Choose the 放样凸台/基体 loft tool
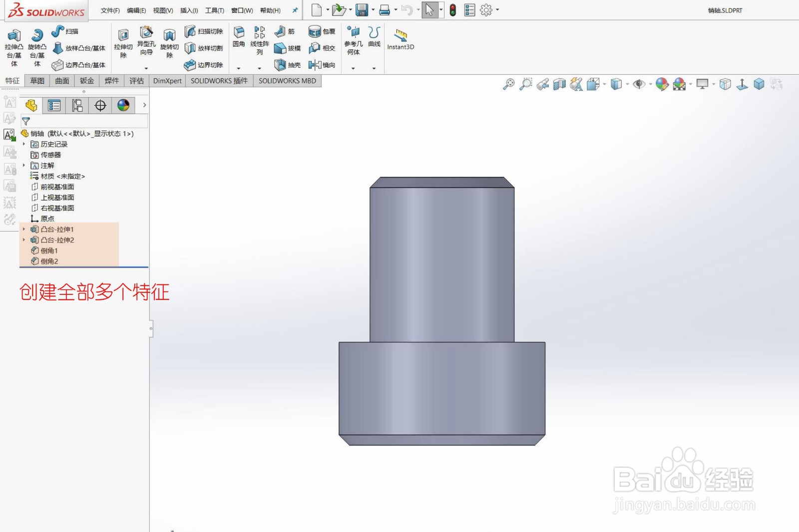Image resolution: width=799 pixels, height=532 pixels. pos(79,48)
